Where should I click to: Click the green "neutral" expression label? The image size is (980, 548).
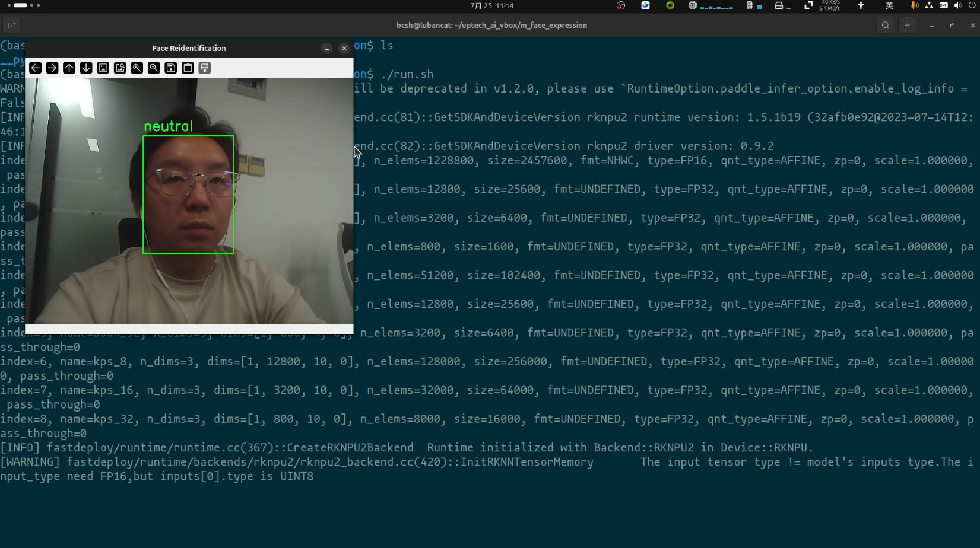click(x=169, y=126)
